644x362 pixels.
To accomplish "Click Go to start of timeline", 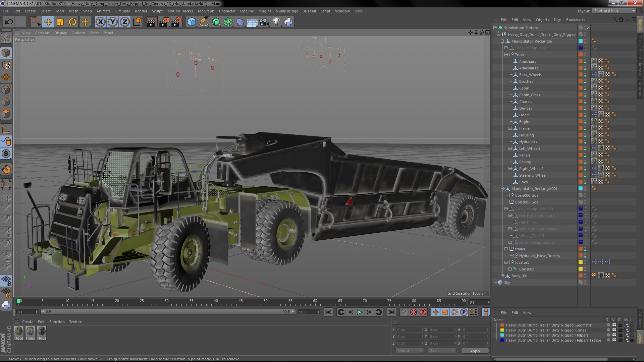I will [328, 312].
